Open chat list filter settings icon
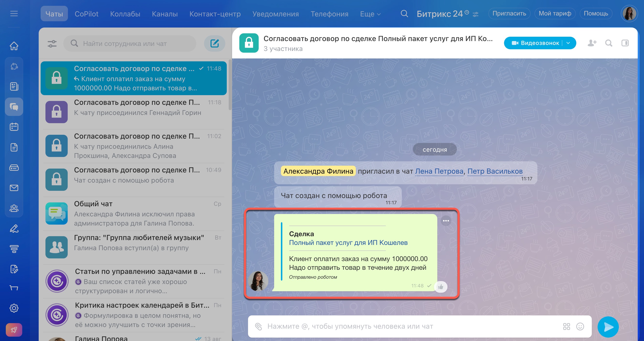The image size is (644, 341). 52,44
